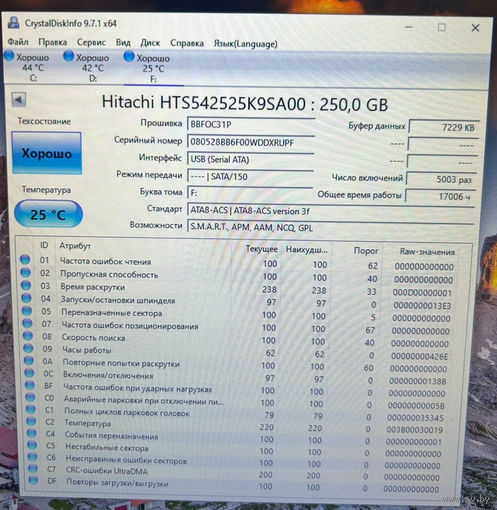Click Число включений value 5003 раз
Screen dimensions: 497x510
(x=442, y=179)
